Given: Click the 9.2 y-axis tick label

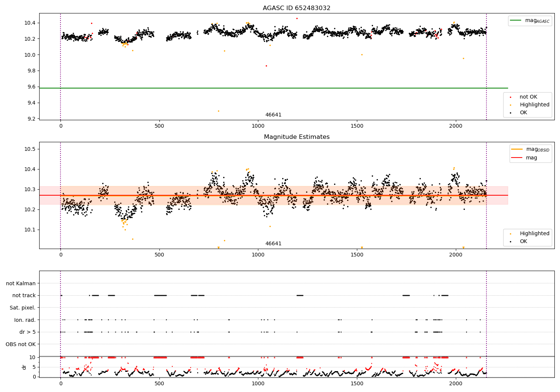Looking at the screenshot, I should (31, 119).
